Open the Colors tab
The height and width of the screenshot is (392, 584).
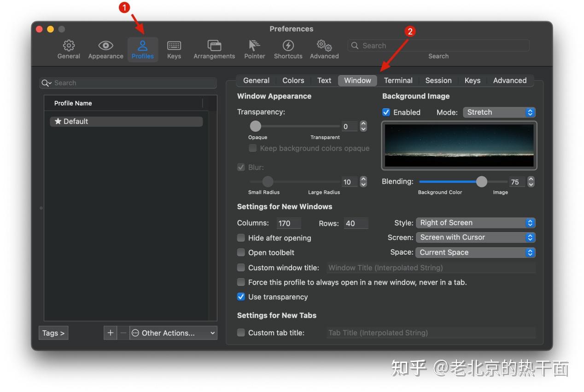(x=293, y=80)
